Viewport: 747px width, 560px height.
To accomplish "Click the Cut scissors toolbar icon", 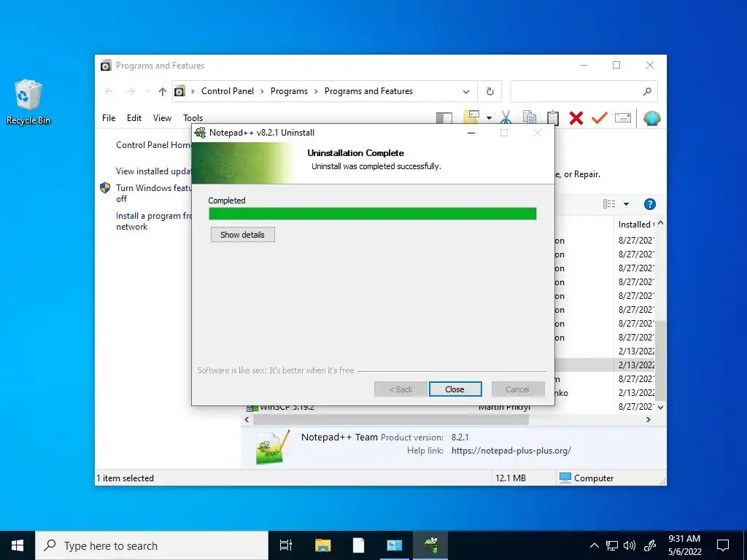I will click(x=506, y=117).
